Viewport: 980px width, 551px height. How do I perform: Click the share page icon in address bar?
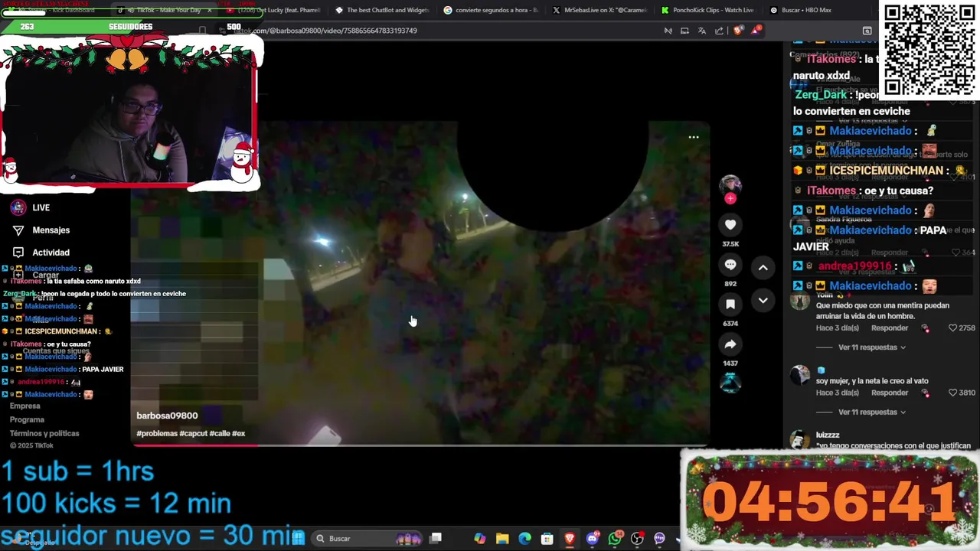720,31
